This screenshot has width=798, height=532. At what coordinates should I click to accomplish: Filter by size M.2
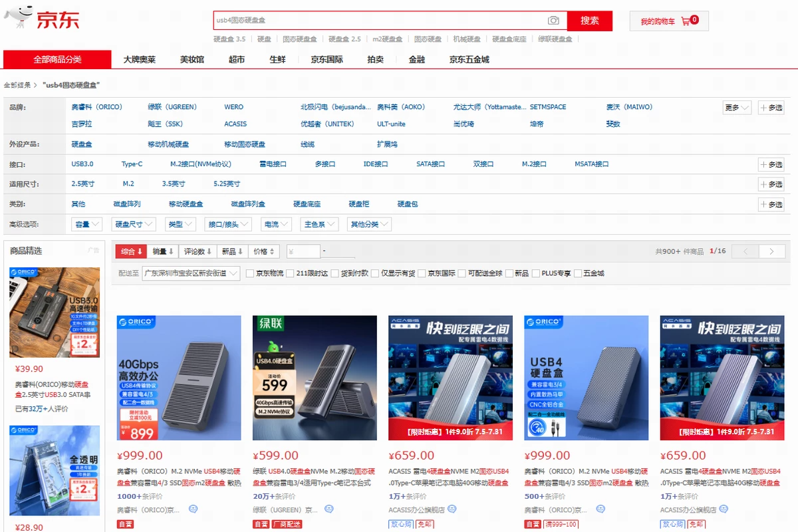pyautogui.click(x=128, y=184)
